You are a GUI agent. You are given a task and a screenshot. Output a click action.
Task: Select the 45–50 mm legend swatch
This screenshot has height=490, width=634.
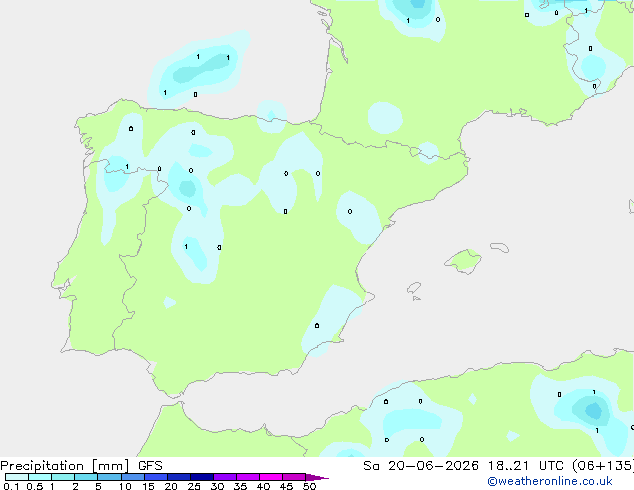[294, 477]
